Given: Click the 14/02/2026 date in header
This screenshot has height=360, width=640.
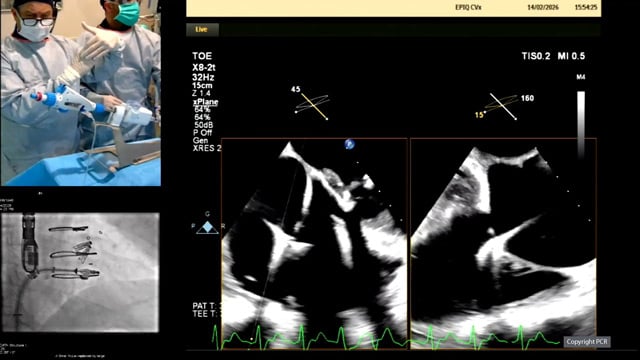Looking at the screenshot, I should point(543,7).
